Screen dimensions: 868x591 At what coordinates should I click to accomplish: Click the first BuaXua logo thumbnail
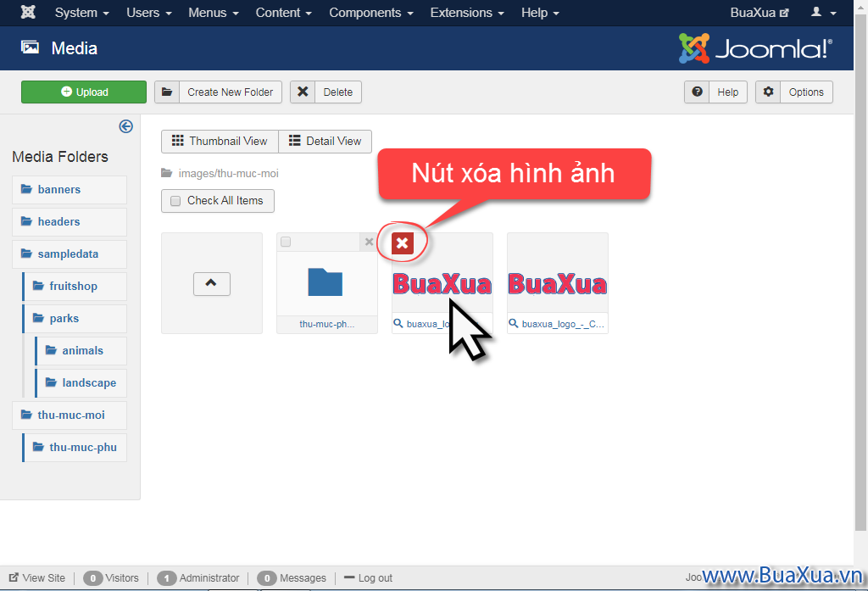pyautogui.click(x=442, y=283)
